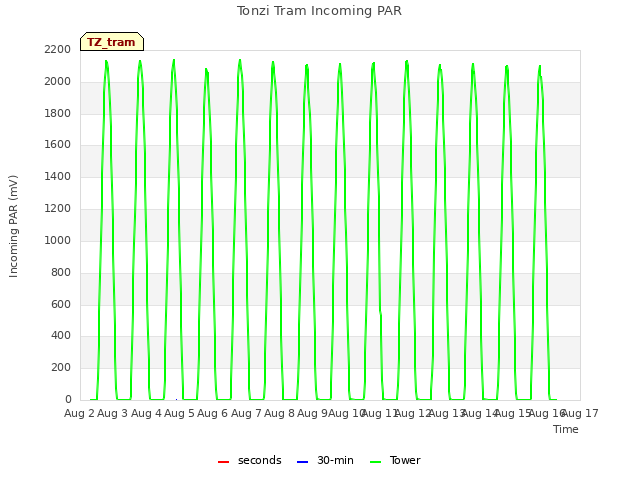Click the 2200 y-axis tick label
The width and height of the screenshot is (640, 480).
58,49
